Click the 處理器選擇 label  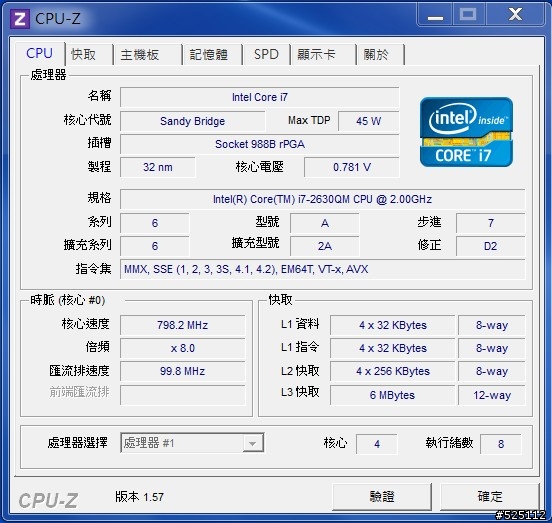(x=77, y=443)
